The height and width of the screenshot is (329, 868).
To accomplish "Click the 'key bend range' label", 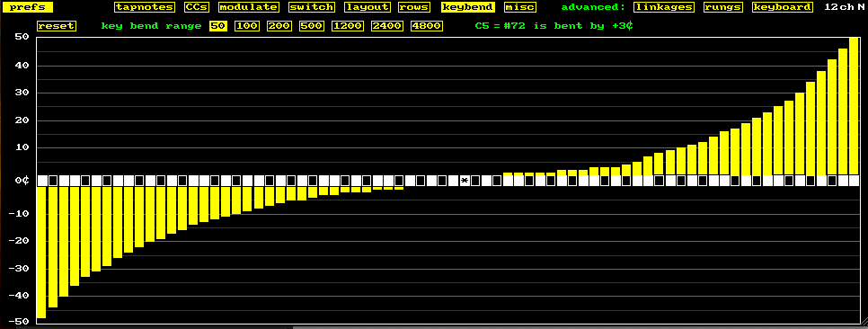I will tap(151, 26).
